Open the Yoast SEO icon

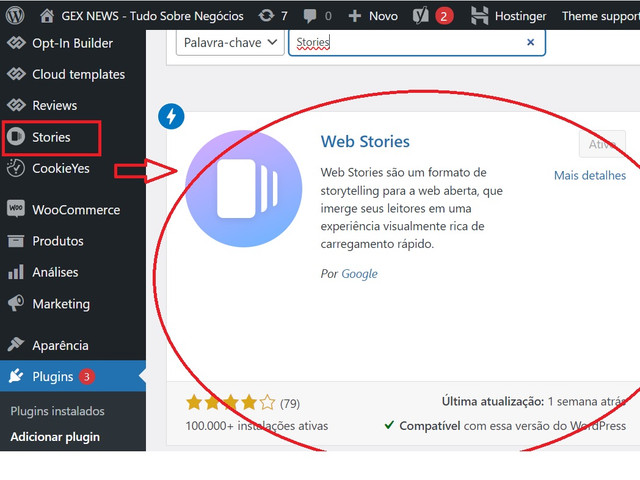(x=421, y=16)
